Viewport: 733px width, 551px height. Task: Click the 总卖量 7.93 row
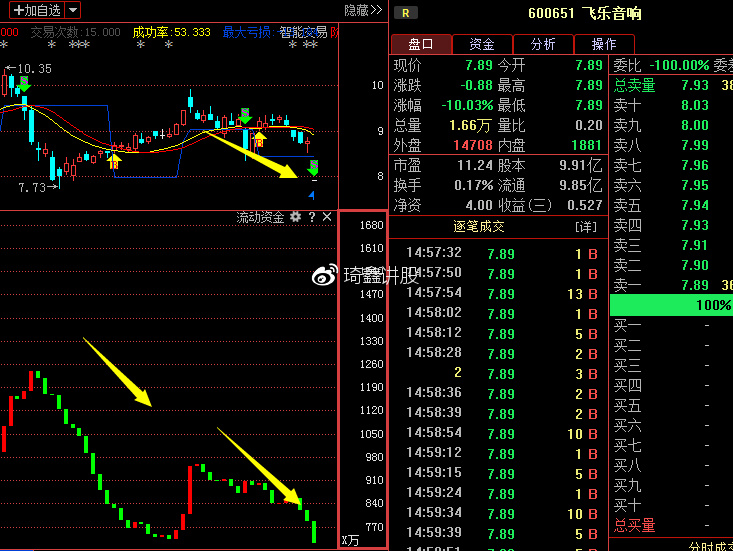[671, 85]
